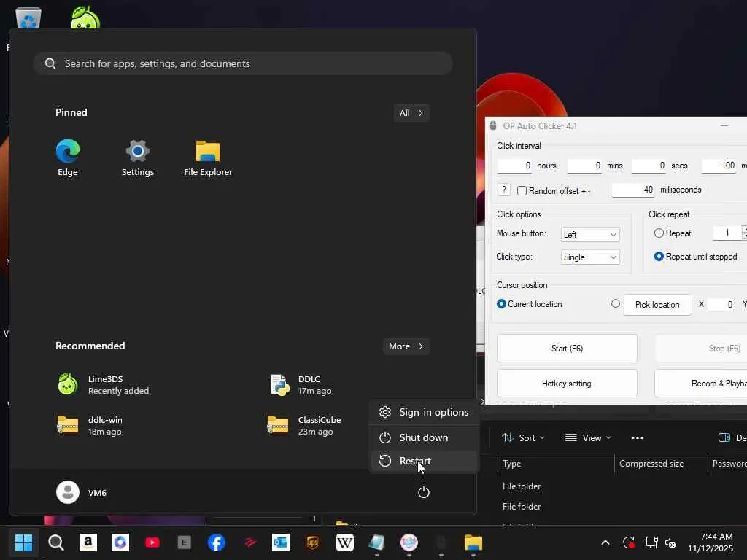Click the network tray icon
The height and width of the screenshot is (560, 747).
(651, 542)
